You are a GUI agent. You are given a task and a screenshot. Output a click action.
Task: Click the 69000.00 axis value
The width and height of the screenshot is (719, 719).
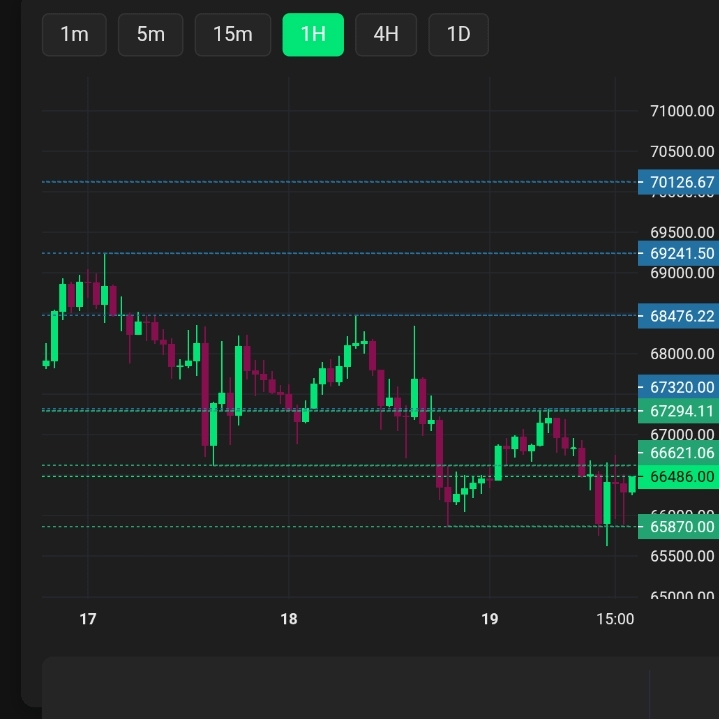point(682,273)
